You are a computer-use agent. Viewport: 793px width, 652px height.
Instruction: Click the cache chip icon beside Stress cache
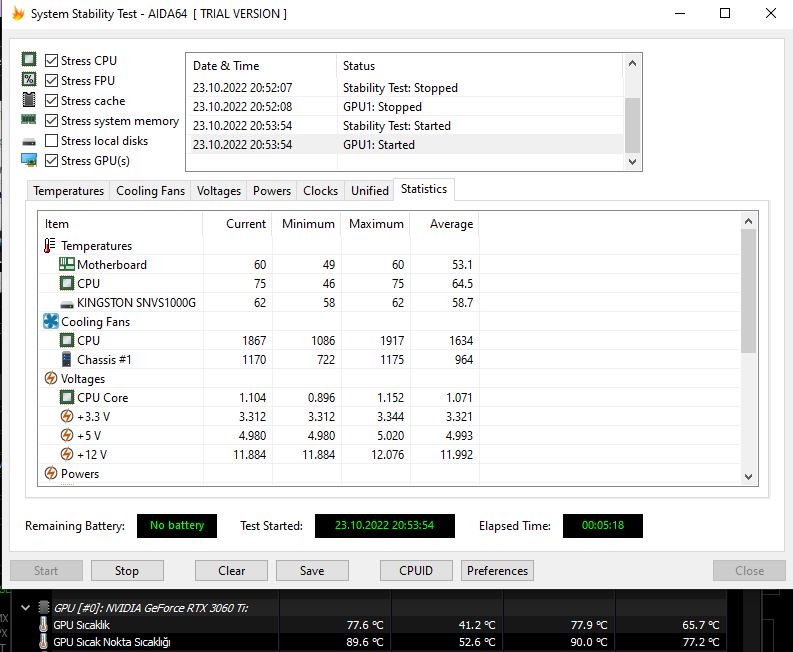tap(29, 100)
